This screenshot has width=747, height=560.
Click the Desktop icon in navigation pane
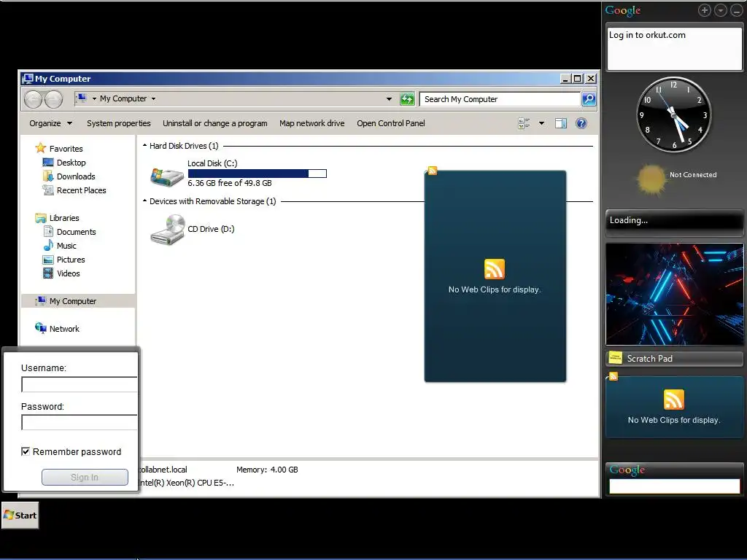[48, 163]
